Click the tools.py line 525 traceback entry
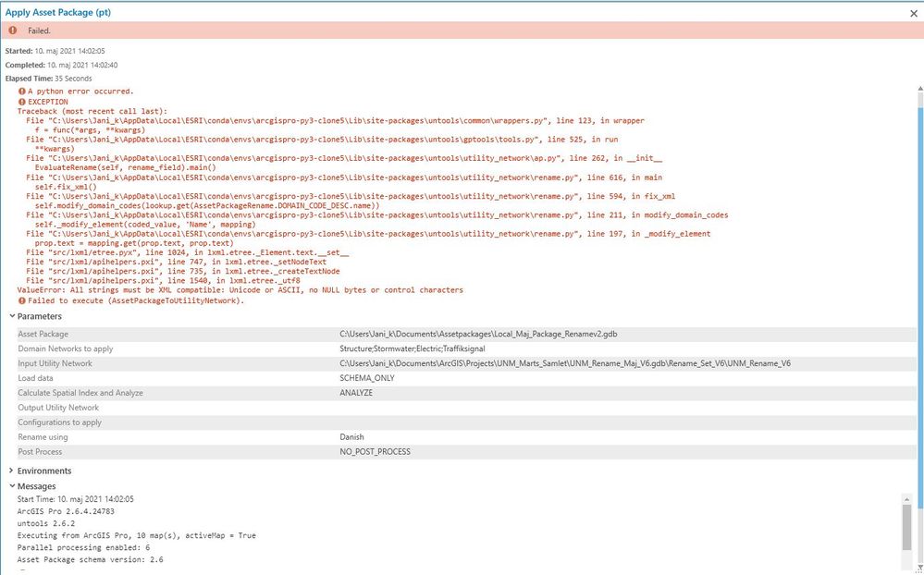The image size is (924, 575). [322, 140]
